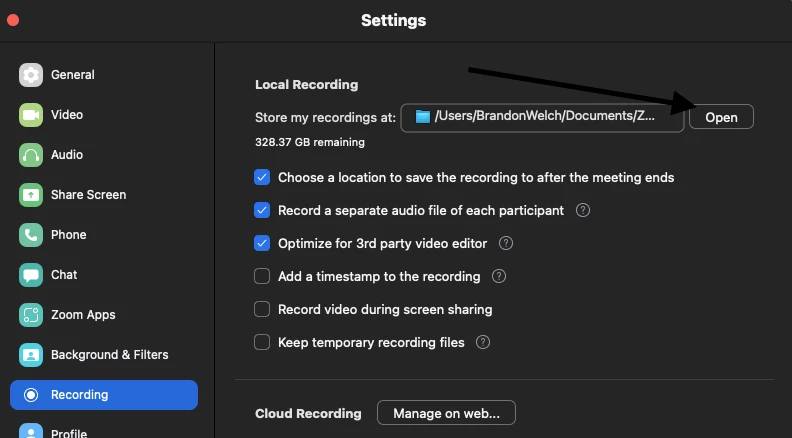This screenshot has height=438, width=792.
Task: Check Keep temporary recording files
Action: point(262,342)
